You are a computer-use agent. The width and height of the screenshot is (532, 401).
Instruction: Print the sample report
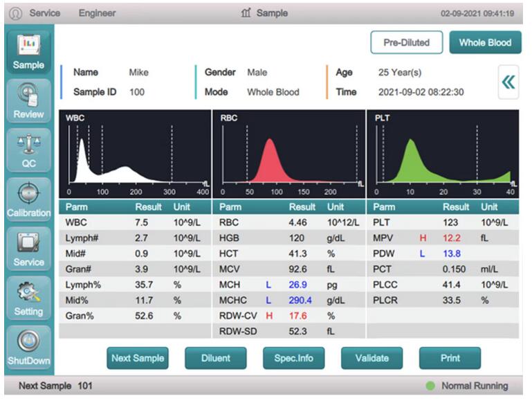[x=450, y=358]
